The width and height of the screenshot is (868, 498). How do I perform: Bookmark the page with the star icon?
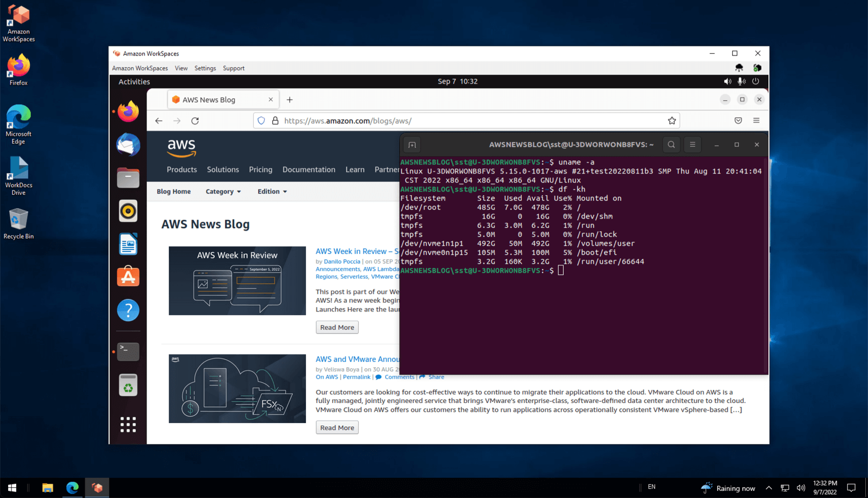pyautogui.click(x=672, y=120)
